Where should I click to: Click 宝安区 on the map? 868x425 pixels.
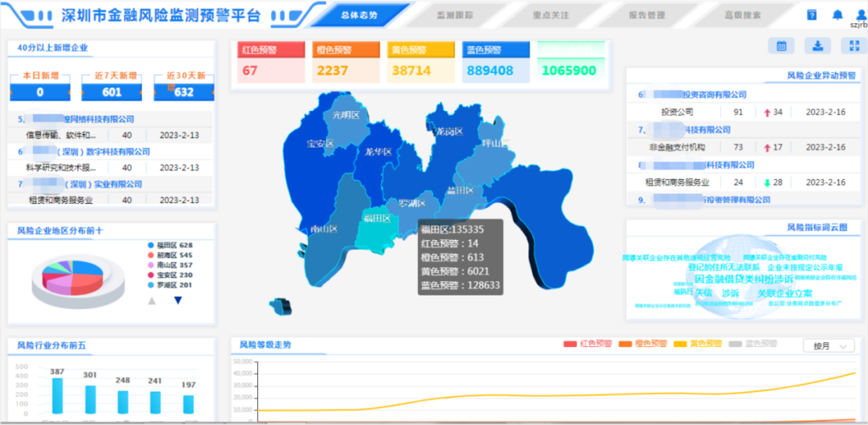(x=321, y=144)
